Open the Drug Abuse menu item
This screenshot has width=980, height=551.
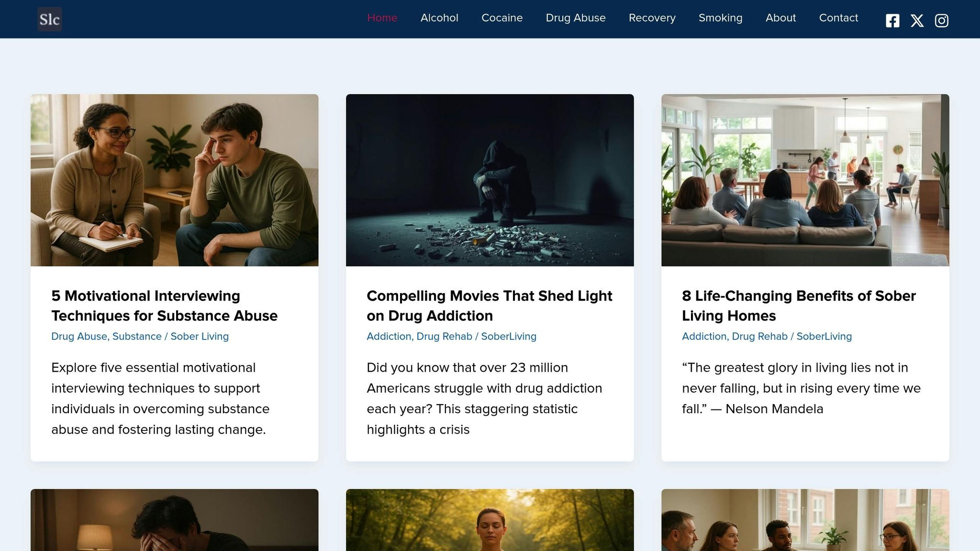[x=576, y=18]
